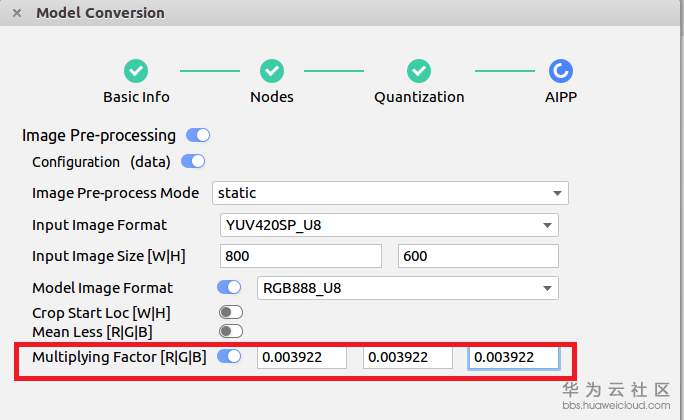Go to the Quantization step label
This screenshot has width=684, height=420.
click(419, 97)
